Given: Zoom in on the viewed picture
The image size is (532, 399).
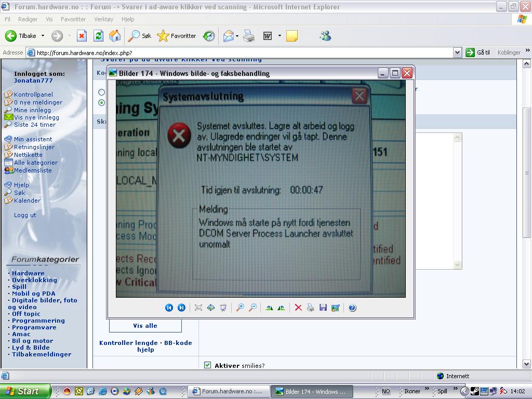Looking at the screenshot, I should pyautogui.click(x=240, y=308).
